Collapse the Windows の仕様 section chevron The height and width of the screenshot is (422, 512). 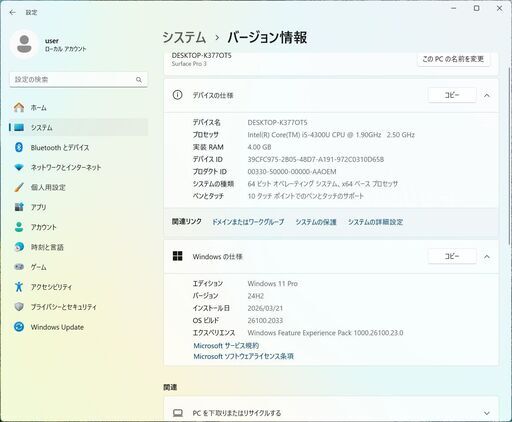487,256
